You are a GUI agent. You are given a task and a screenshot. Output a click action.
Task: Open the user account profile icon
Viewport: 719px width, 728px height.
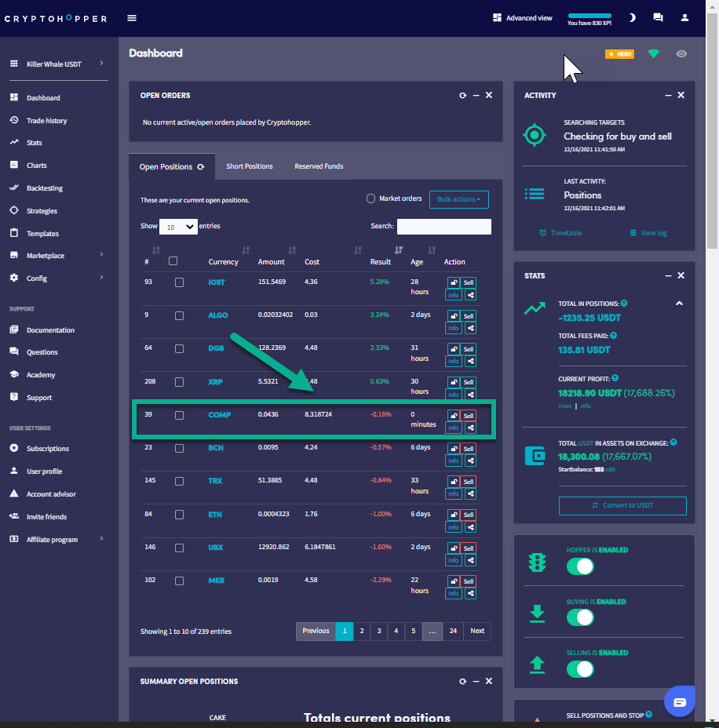pyautogui.click(x=684, y=18)
